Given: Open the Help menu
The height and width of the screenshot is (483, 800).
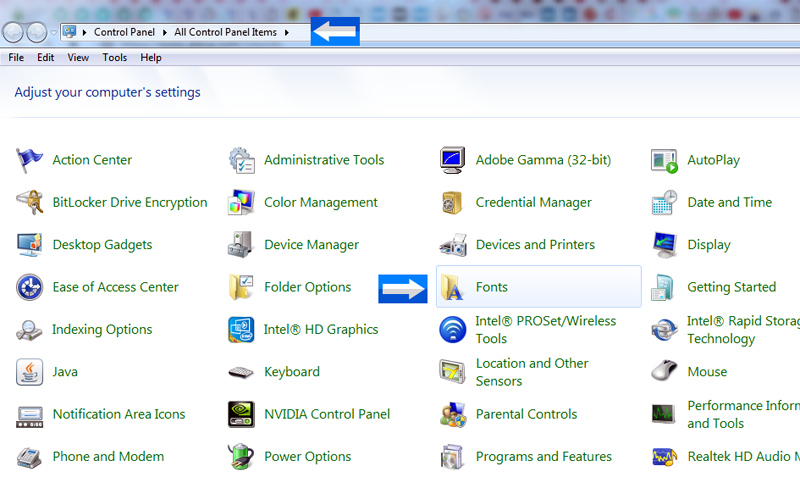Looking at the screenshot, I should 151,58.
